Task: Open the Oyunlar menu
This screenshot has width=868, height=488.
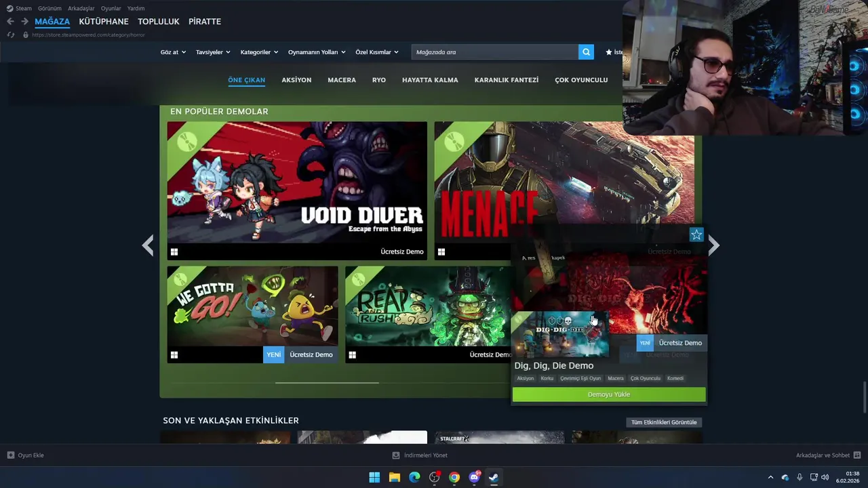Action: click(111, 9)
